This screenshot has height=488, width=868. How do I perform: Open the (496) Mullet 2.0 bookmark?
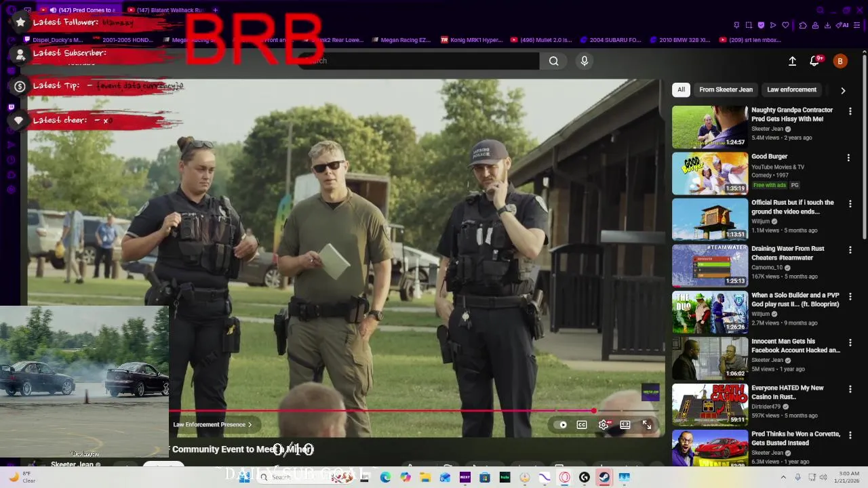(x=541, y=40)
